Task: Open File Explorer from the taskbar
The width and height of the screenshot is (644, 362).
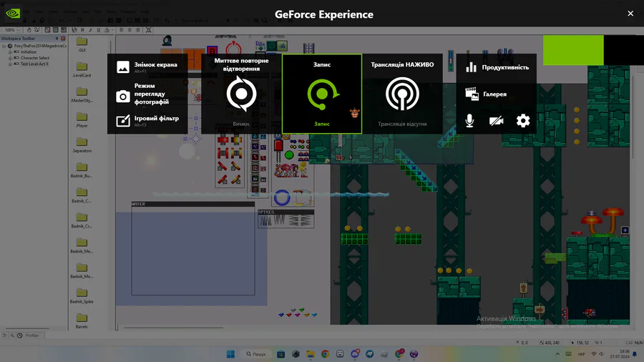Action: click(x=311, y=354)
